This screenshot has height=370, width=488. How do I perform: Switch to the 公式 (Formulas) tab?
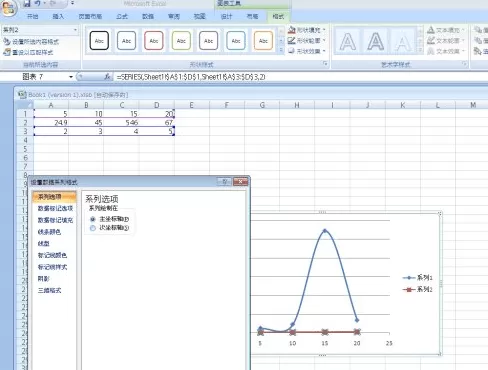click(x=122, y=16)
